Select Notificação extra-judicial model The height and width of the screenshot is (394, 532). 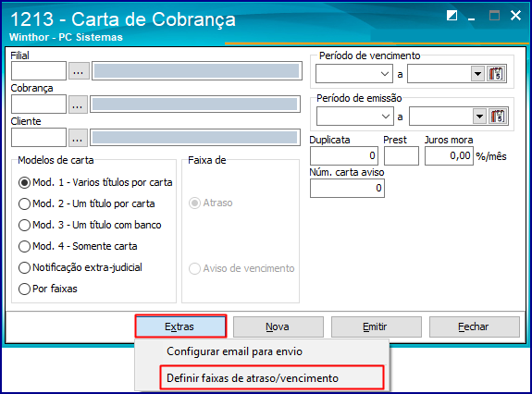(x=80, y=267)
